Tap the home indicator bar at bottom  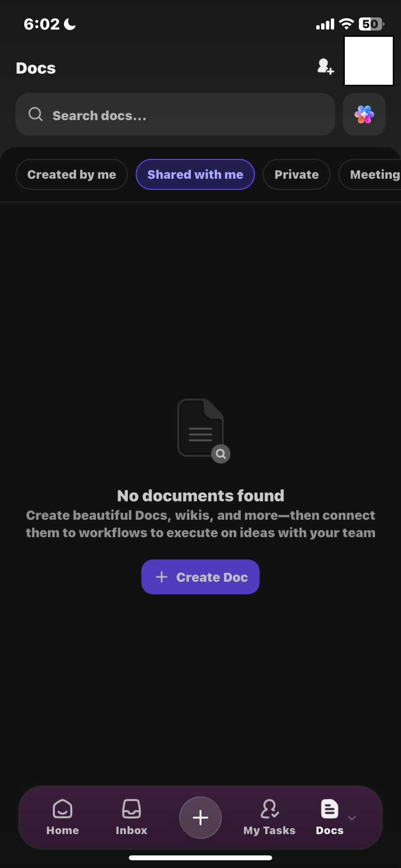click(x=200, y=857)
